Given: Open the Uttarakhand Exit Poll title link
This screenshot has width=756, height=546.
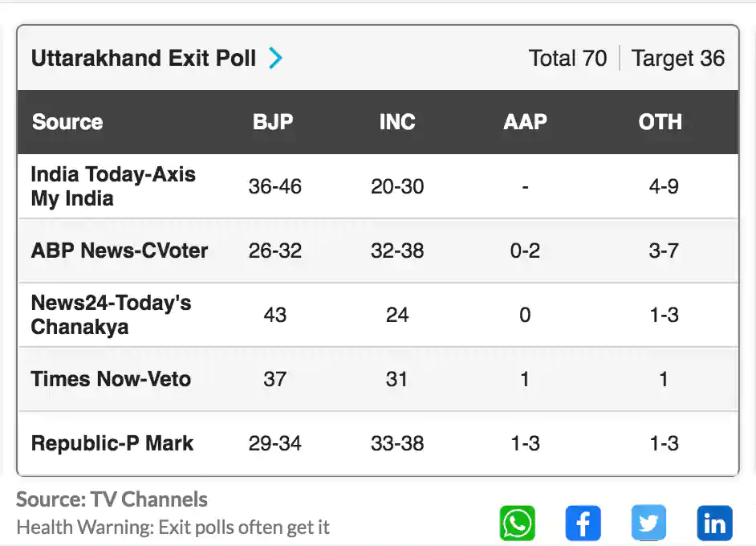Looking at the screenshot, I should pos(143,58).
